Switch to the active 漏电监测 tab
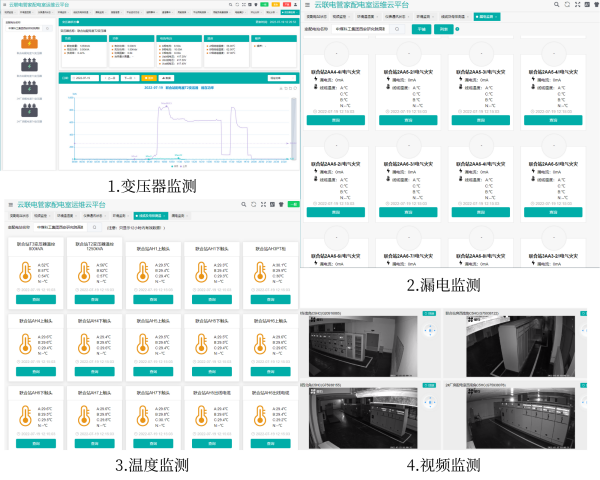The height and width of the screenshot is (480, 600). [489, 17]
